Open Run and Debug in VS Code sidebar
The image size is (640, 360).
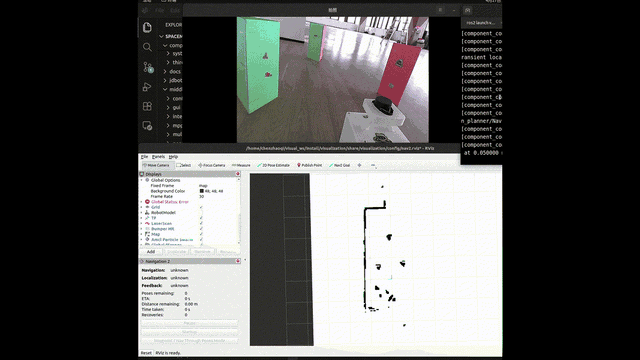(x=147, y=87)
